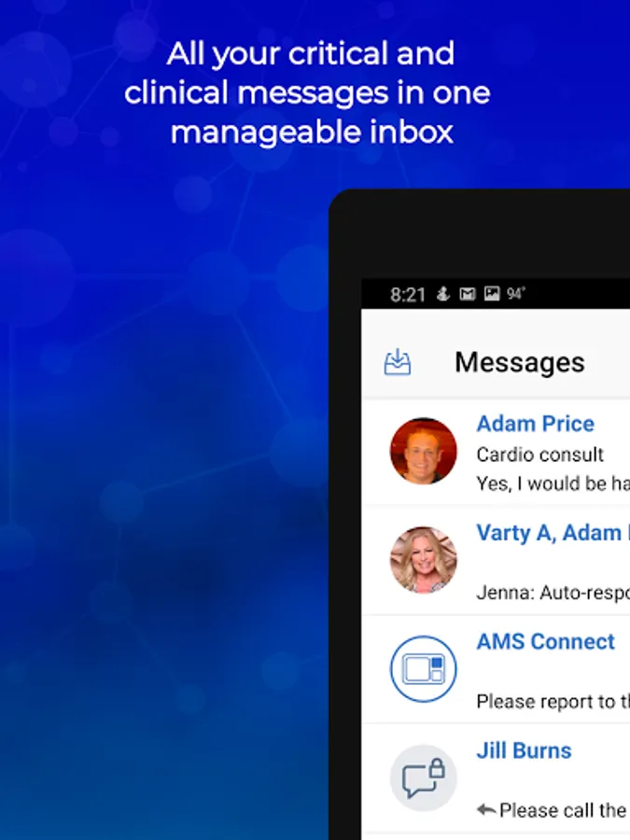Open the Varty A, Adam group conversation
Image resolution: width=630 pixels, height=840 pixels.
(553, 533)
